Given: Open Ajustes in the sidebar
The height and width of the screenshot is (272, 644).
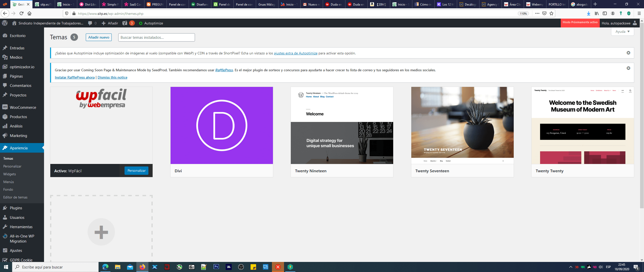Looking at the screenshot, I should tap(22, 250).
